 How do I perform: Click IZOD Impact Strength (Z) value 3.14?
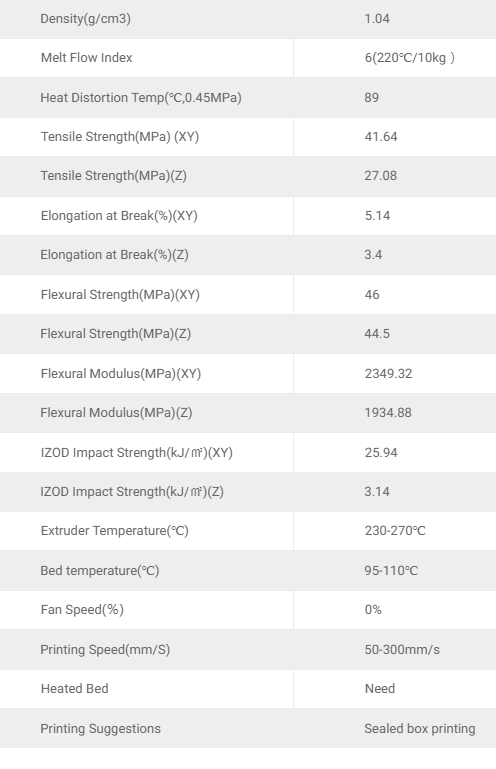[377, 492]
